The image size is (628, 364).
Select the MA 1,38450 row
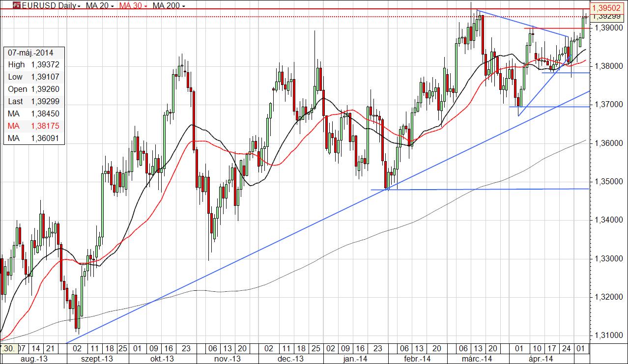pyautogui.click(x=34, y=113)
